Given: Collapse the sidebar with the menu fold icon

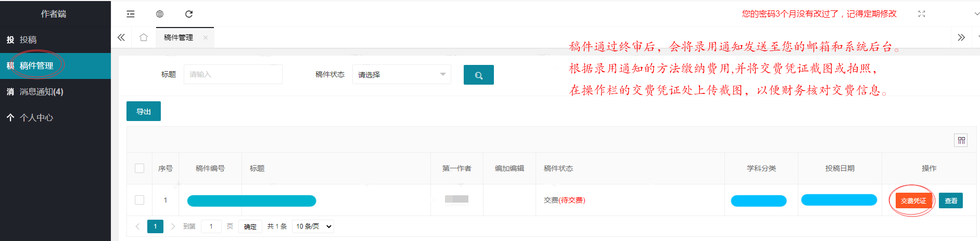Looking at the screenshot, I should (131, 14).
